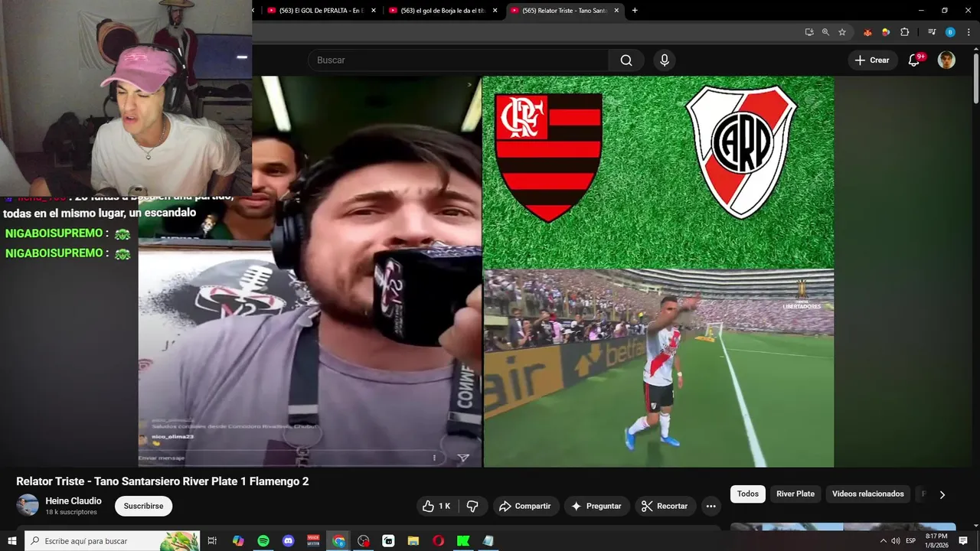
Task: Open the zoom magnifier icon in address bar
Action: pos(825,32)
